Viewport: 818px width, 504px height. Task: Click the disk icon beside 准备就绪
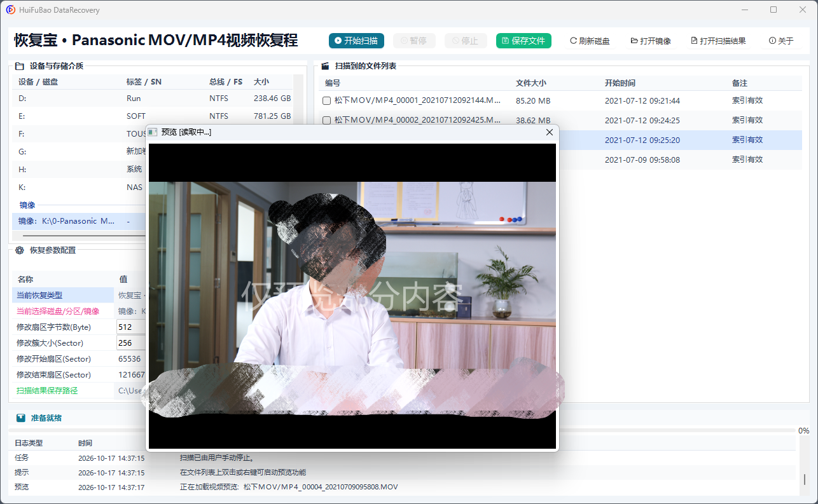coord(21,418)
